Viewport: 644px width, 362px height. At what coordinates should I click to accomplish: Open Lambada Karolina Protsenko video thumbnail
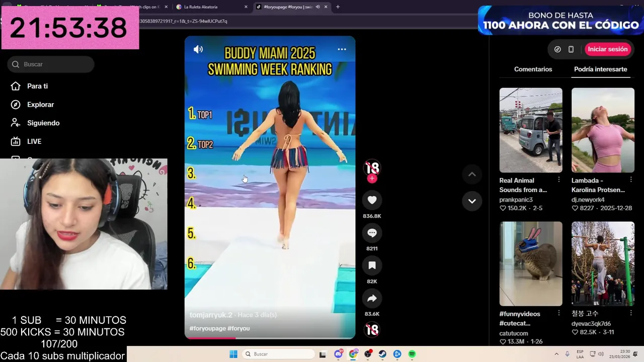(603, 130)
